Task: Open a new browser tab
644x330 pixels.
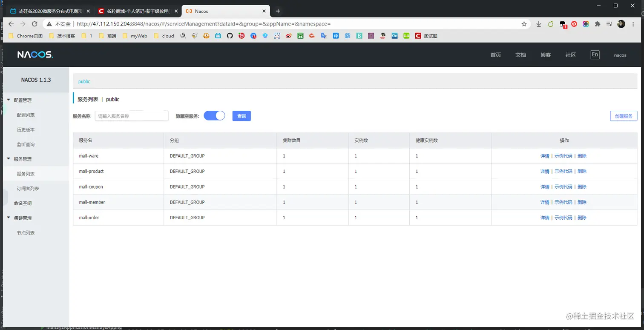Action: 278,11
